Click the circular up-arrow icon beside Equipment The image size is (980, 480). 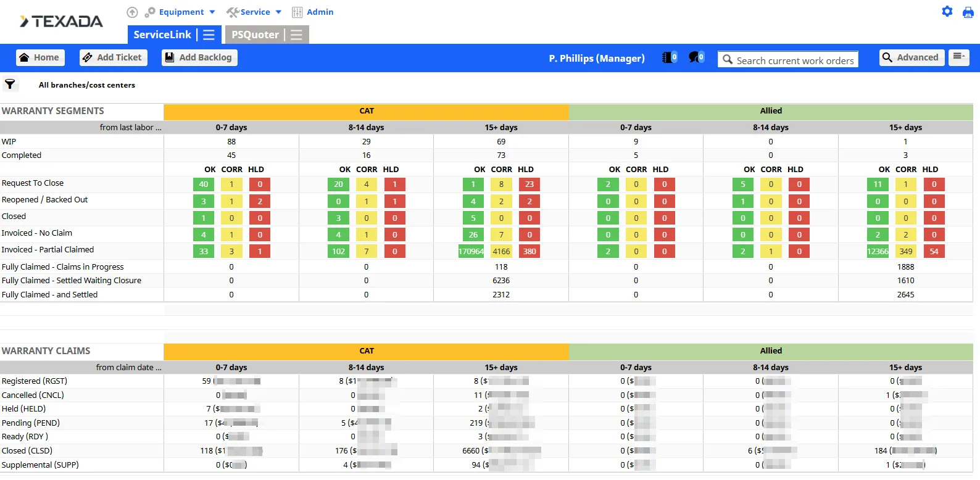click(x=132, y=12)
